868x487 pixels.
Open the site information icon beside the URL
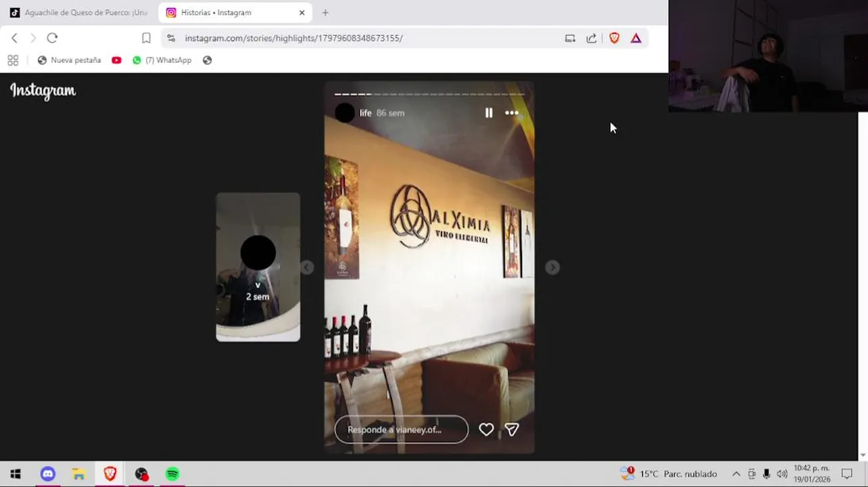pyautogui.click(x=171, y=39)
